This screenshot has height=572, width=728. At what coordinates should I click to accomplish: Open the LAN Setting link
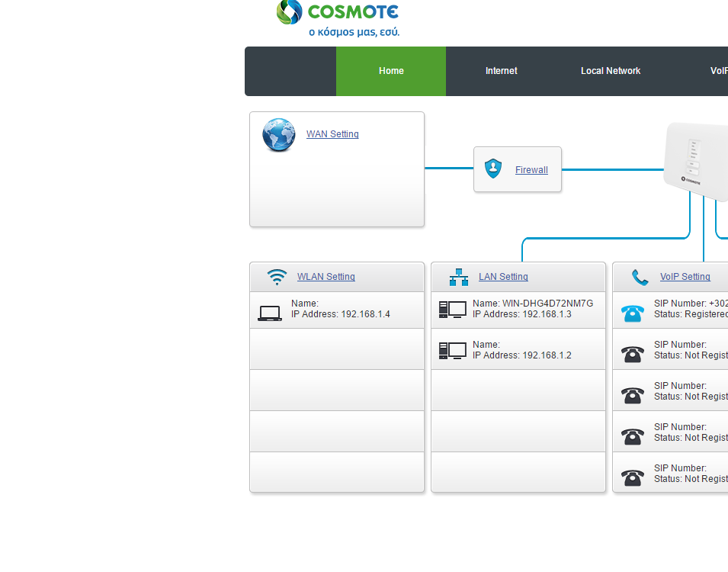503,277
